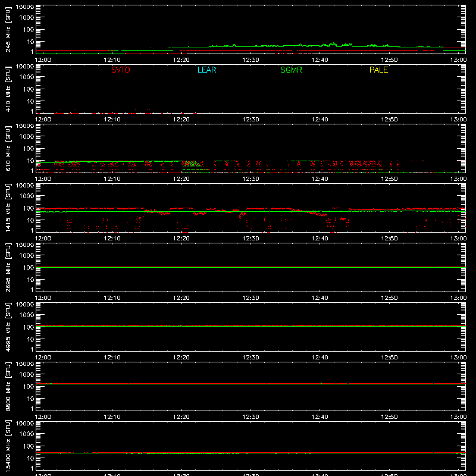Screen dimensions: 476x476
Task: Click 12:30 tick label under 610 MHz plot
Action: click(250, 179)
